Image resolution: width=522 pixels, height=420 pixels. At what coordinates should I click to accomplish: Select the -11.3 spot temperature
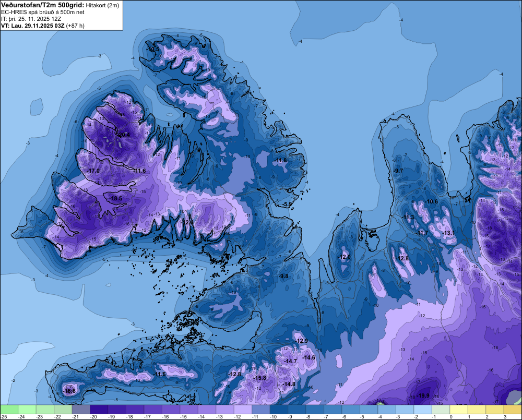[409, 218]
